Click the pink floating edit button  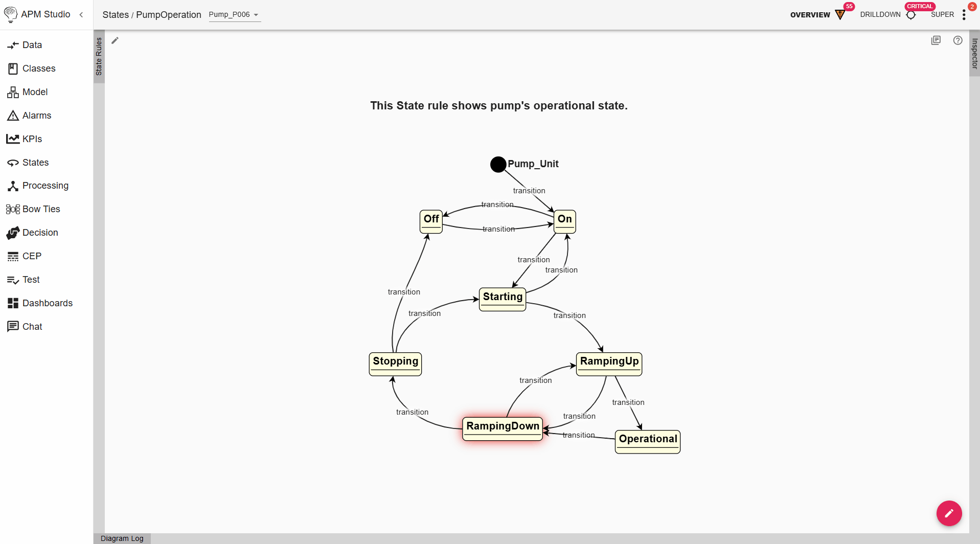pos(949,513)
